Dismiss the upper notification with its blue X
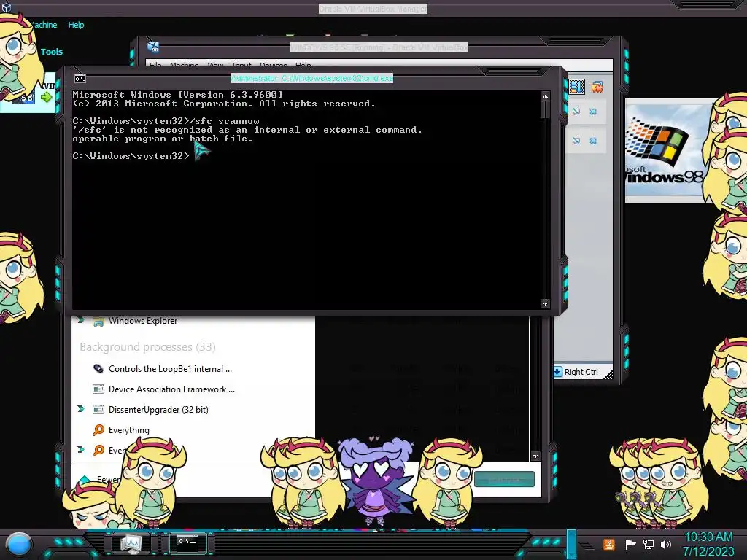The height and width of the screenshot is (560, 747). point(593,112)
